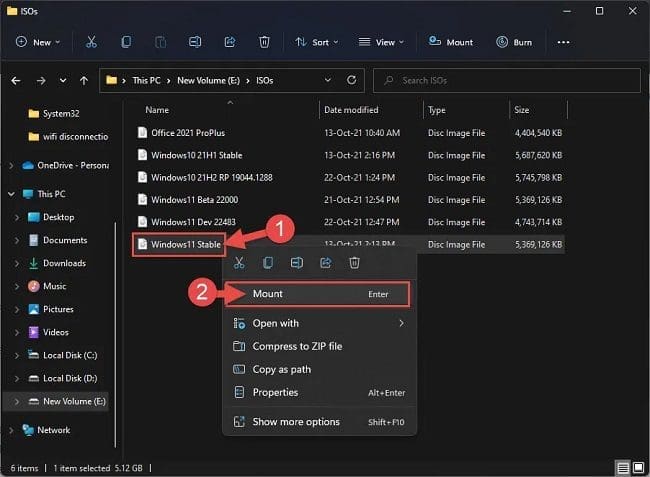Screen dimensions: 650x477
Task: Go forward with the Forward arrow
Action: pyautogui.click(x=41, y=80)
